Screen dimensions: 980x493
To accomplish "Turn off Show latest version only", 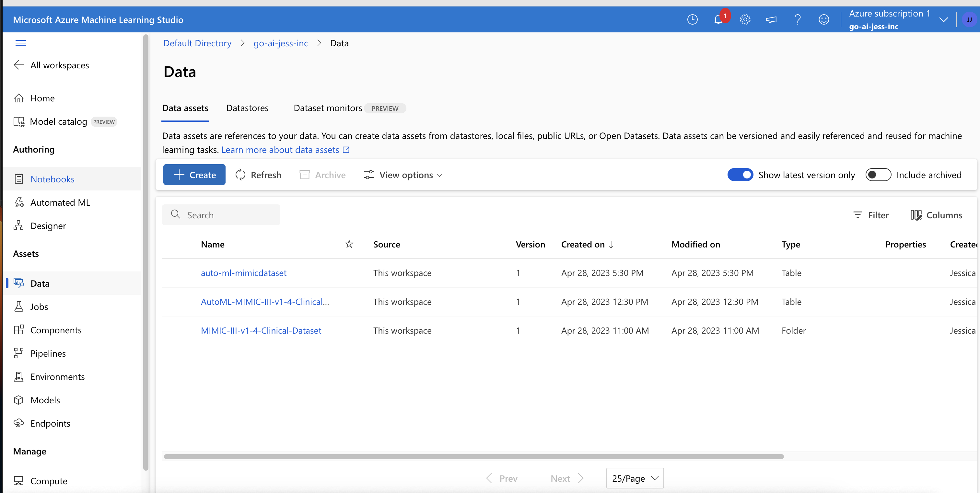I will click(740, 175).
